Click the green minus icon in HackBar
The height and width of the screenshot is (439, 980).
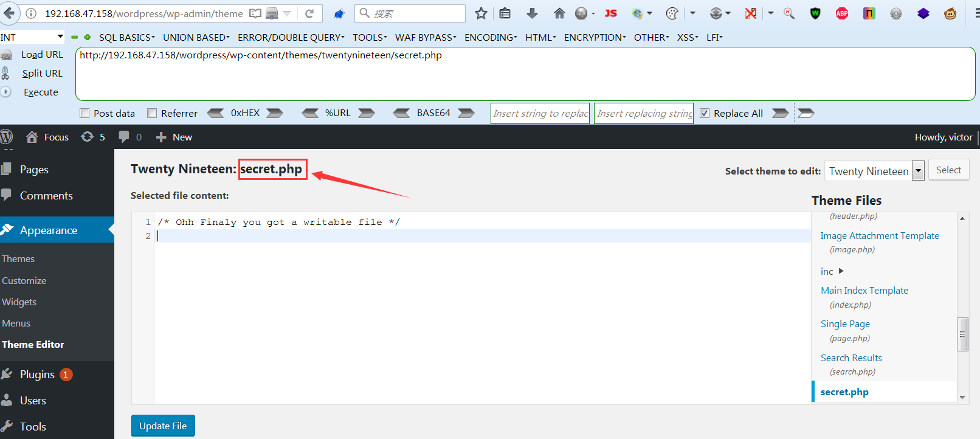[x=75, y=37]
